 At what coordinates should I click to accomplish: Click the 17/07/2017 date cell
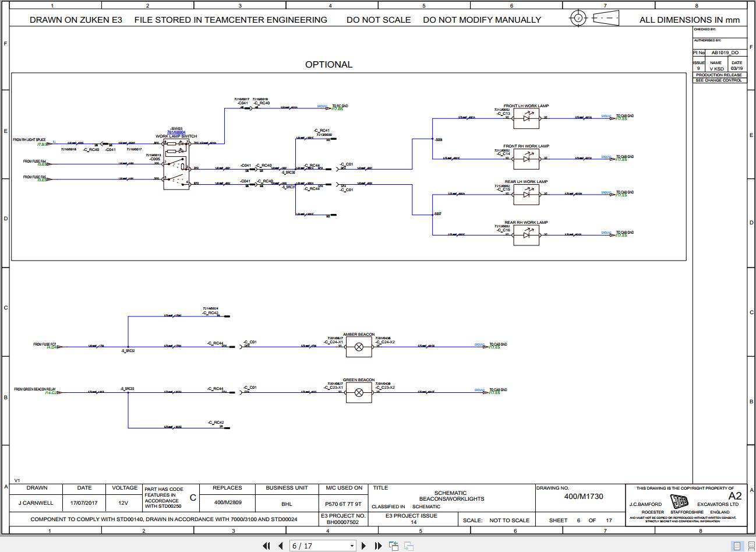[84, 503]
